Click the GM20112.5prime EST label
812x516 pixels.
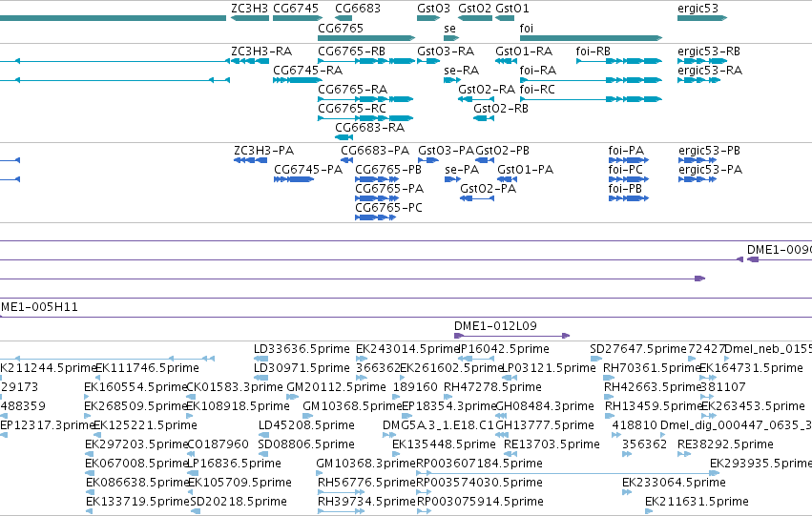coord(337,387)
